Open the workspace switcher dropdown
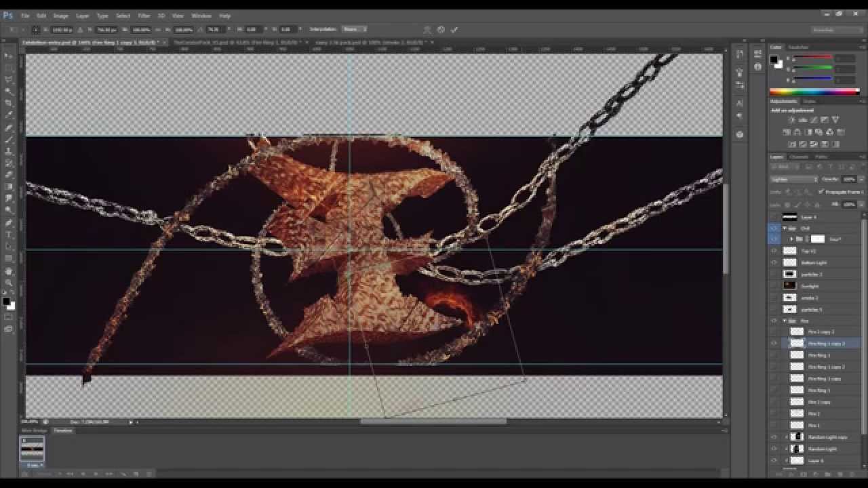This screenshot has width=868, height=488. click(x=837, y=30)
